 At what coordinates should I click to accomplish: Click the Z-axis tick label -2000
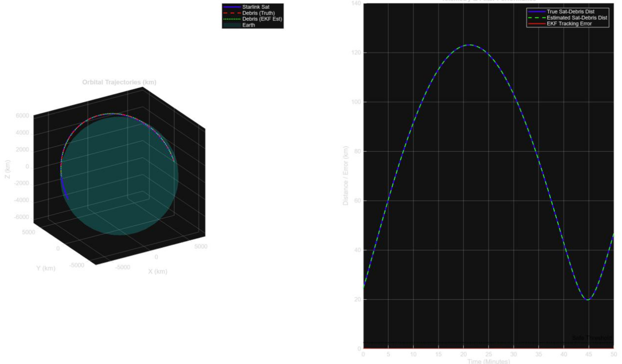[x=22, y=183]
